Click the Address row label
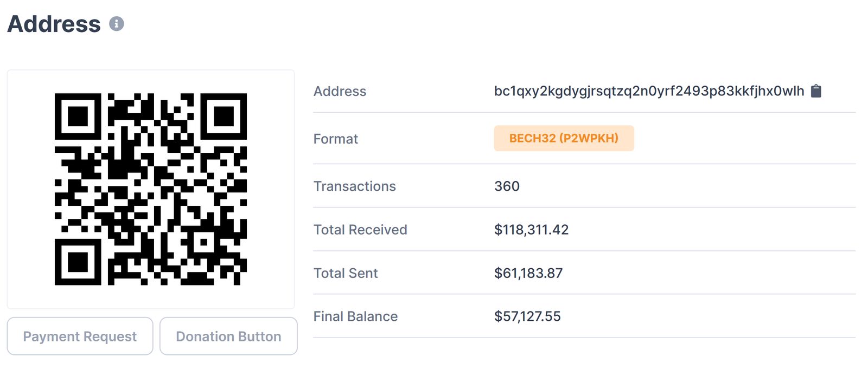 [x=340, y=92]
